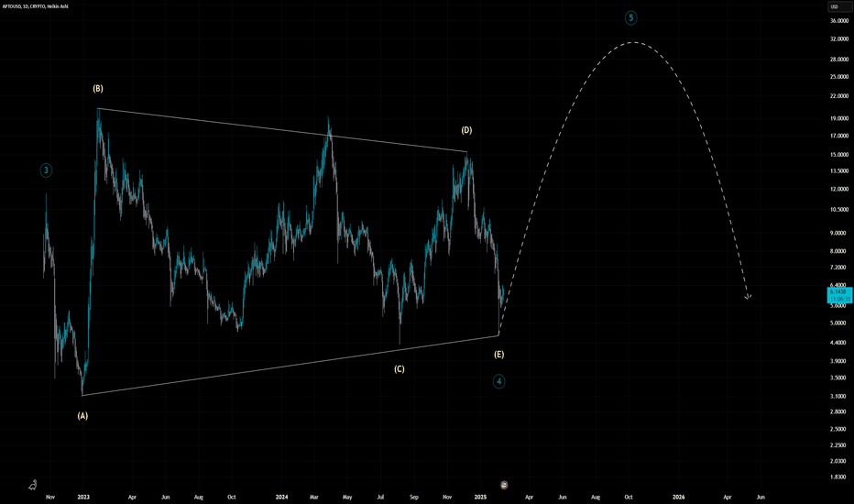This screenshot has width=854, height=504.
Task: Open the USD currency selector
Action: pyautogui.click(x=839, y=6)
